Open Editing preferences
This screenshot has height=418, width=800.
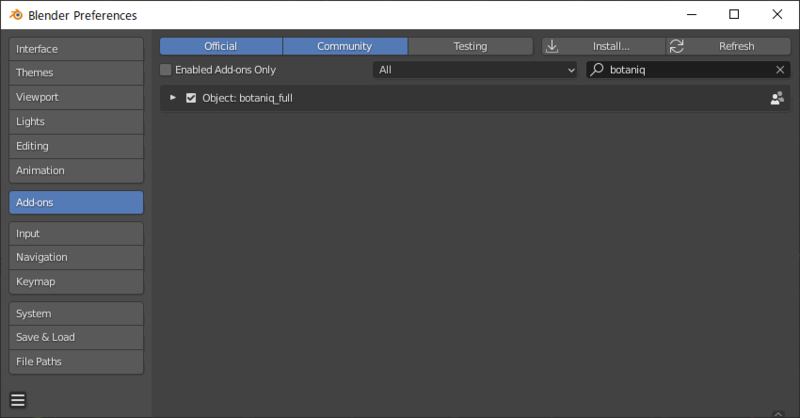tap(76, 146)
